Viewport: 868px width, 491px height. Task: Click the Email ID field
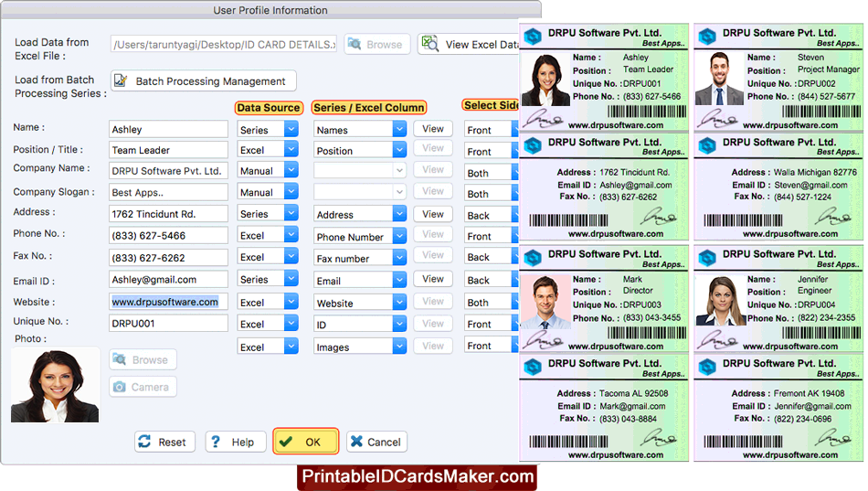[x=168, y=279]
